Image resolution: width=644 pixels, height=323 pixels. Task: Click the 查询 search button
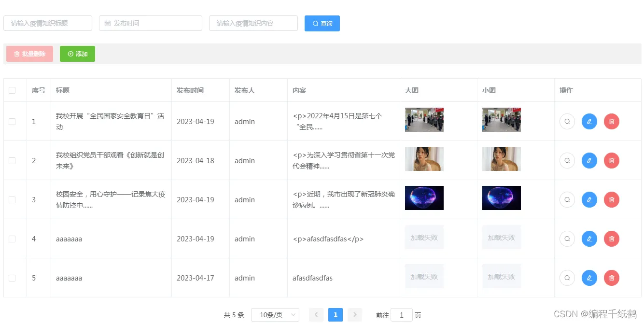(322, 23)
